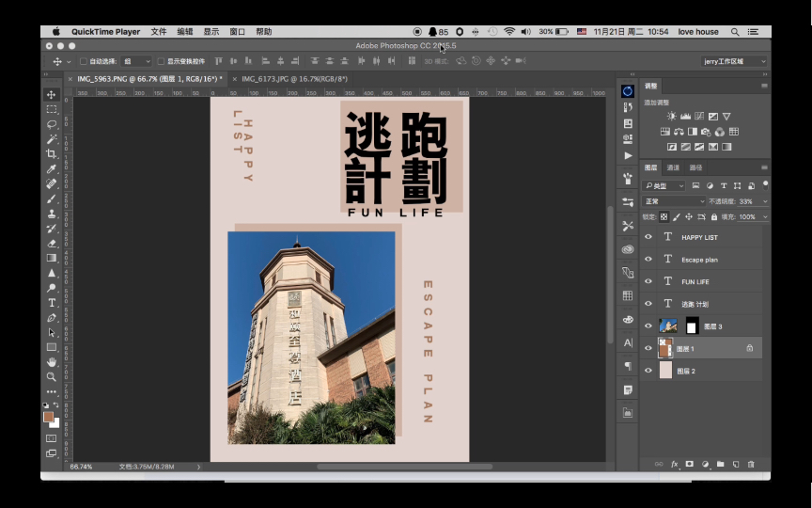Click the horizontal canvas scrollbar
The width and height of the screenshot is (812, 508).
[x=404, y=467]
